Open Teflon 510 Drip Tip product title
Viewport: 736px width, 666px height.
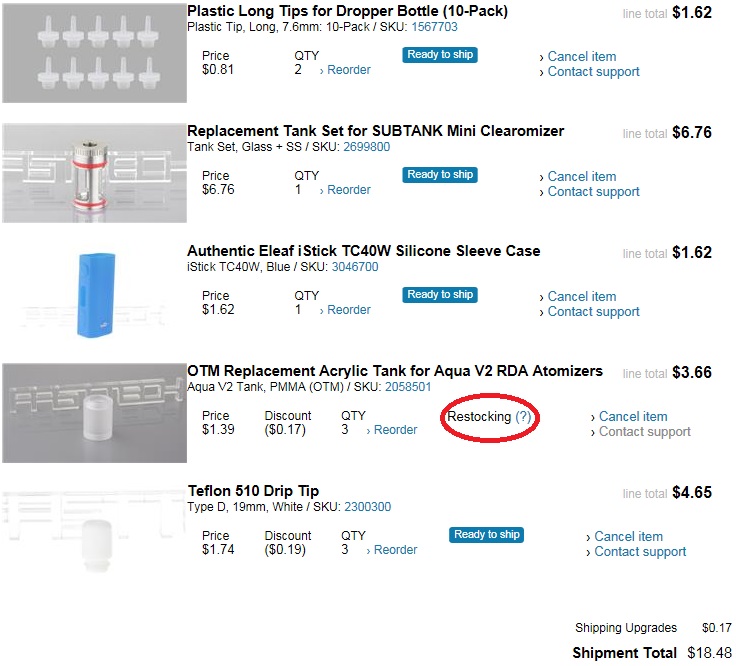coord(253,491)
